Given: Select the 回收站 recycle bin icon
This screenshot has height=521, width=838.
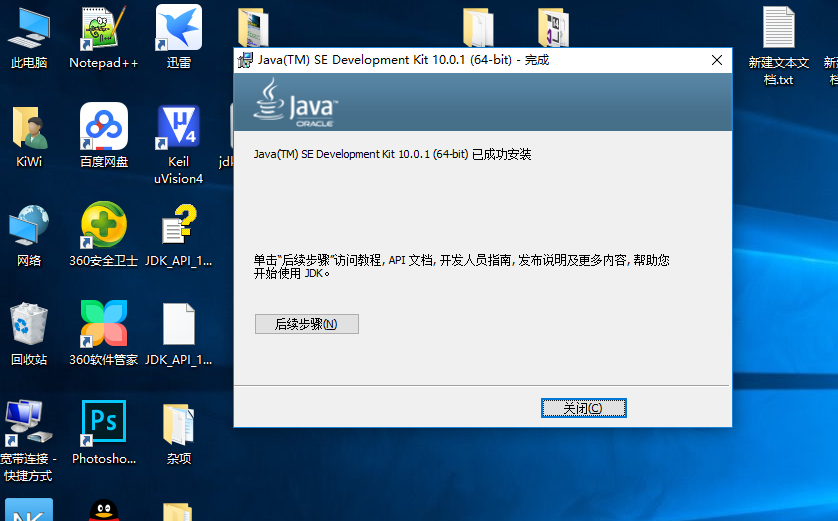Looking at the screenshot, I should pos(29,335).
